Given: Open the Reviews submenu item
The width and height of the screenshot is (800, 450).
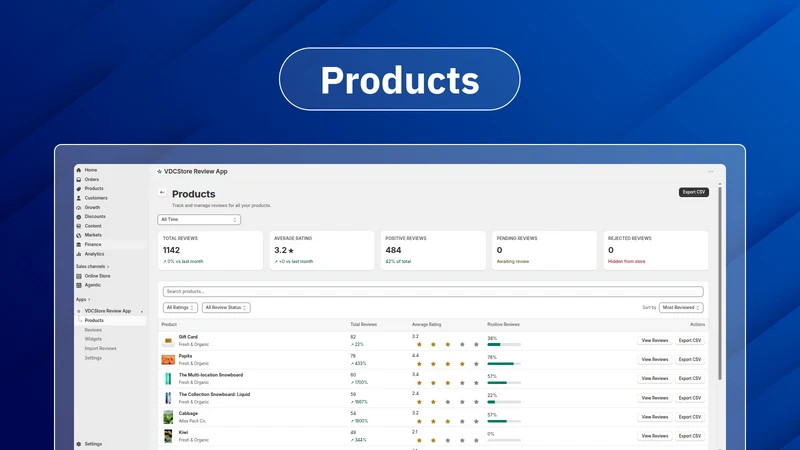Looking at the screenshot, I should [x=93, y=330].
